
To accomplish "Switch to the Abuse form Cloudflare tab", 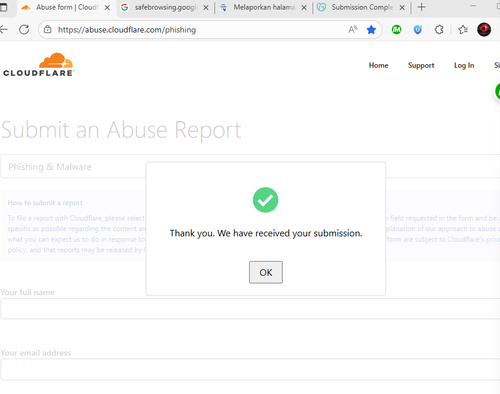I will [65, 7].
